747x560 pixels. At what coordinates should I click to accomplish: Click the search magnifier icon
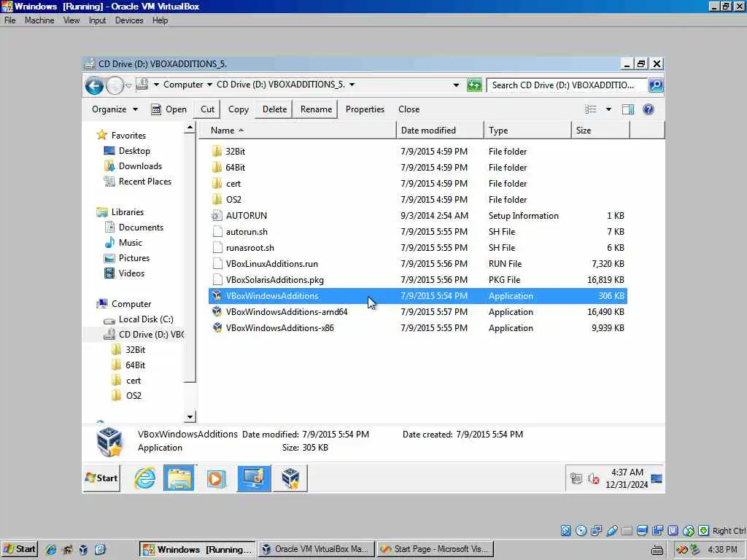[656, 85]
